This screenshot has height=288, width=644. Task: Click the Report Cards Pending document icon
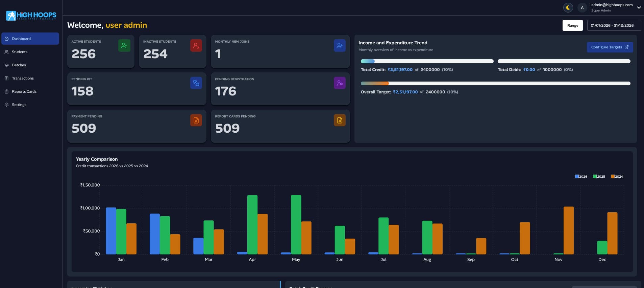(x=340, y=120)
